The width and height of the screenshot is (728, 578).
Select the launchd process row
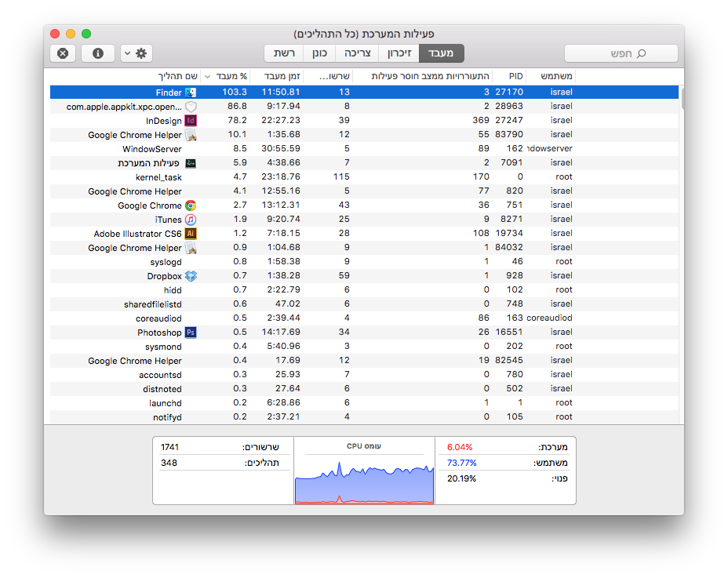364,403
